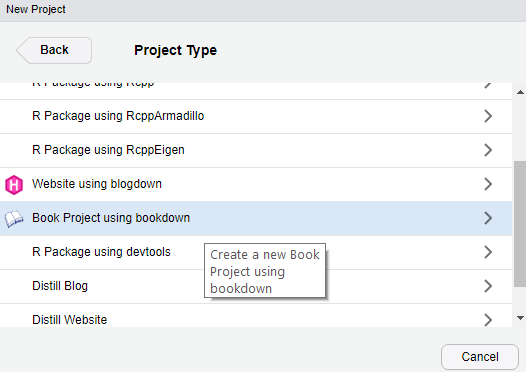This screenshot has height=372, width=526.
Task: Open chevron for RcppArmadillo row
Action: coord(488,116)
